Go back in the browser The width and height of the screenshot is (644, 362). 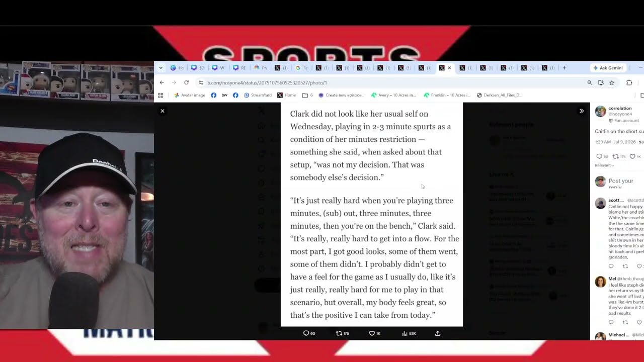coord(162,82)
